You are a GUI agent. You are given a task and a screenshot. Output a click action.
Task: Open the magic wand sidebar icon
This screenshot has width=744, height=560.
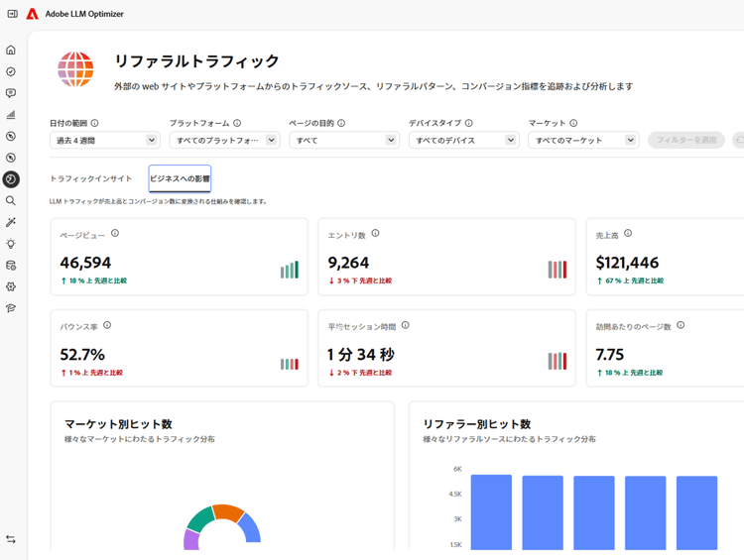point(11,222)
